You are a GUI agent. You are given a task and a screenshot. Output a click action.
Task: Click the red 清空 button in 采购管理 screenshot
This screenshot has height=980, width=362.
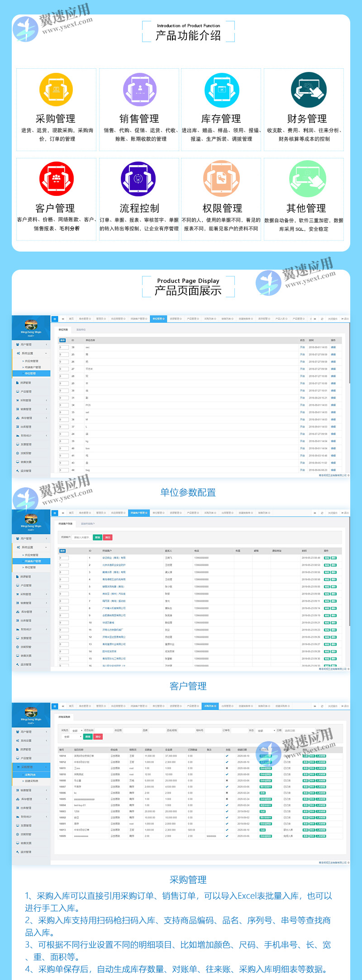pyautogui.click(x=98, y=737)
